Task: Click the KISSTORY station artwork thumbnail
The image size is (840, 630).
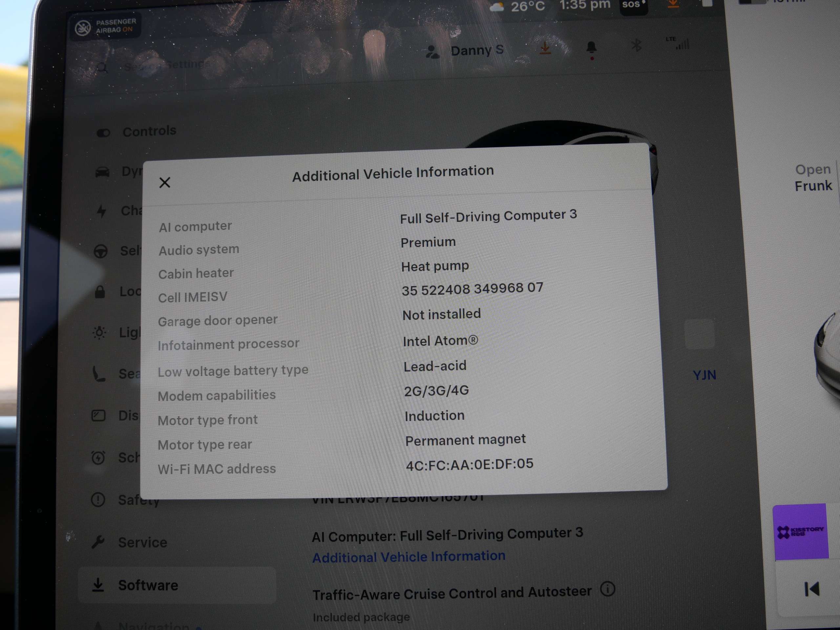Action: click(801, 532)
